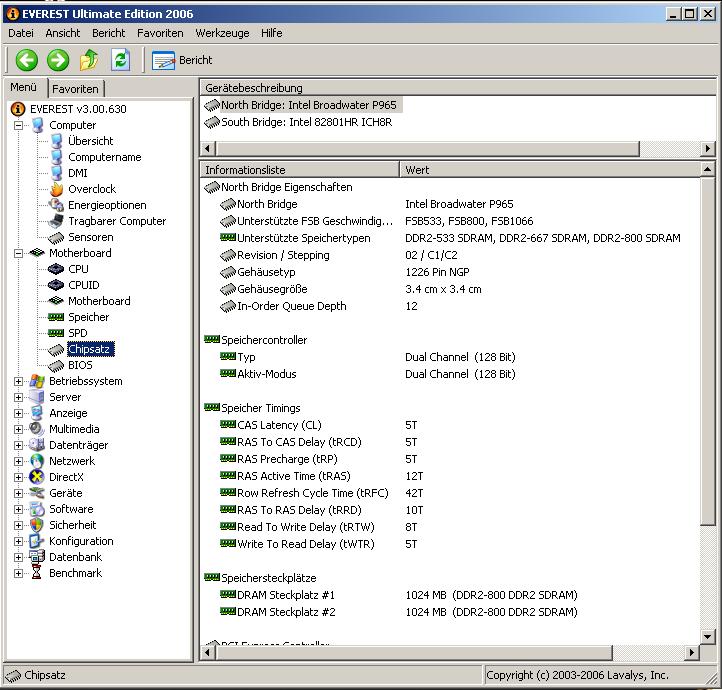Click the Sicherheit shield icon
Image resolution: width=722 pixels, height=690 pixels.
tap(37, 525)
